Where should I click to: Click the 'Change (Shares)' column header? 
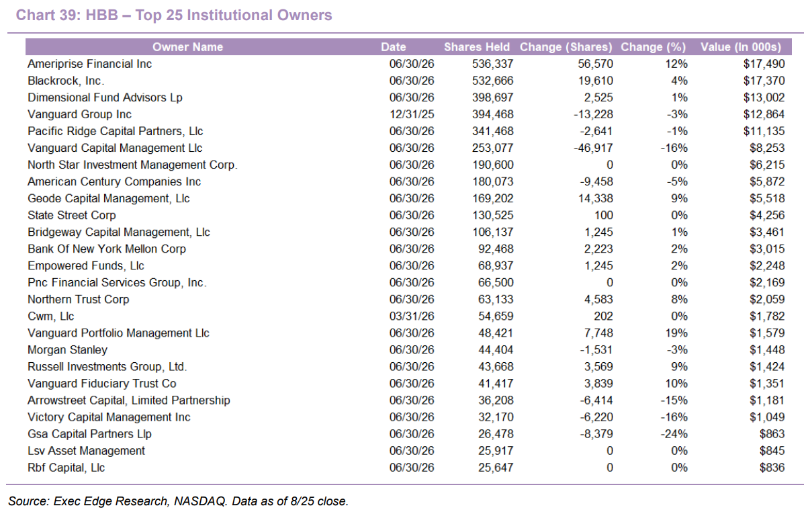pos(566,47)
